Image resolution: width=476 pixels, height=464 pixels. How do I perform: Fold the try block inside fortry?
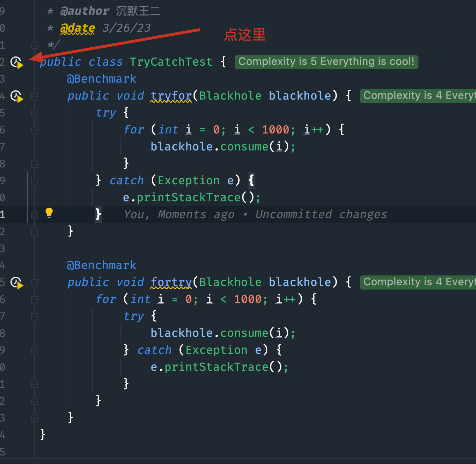pyautogui.click(x=35, y=316)
